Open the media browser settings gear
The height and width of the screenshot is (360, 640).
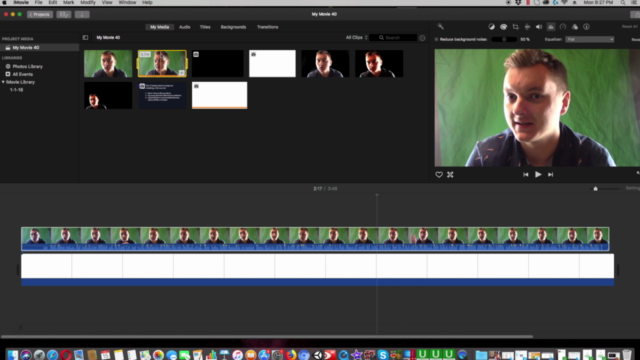422,38
